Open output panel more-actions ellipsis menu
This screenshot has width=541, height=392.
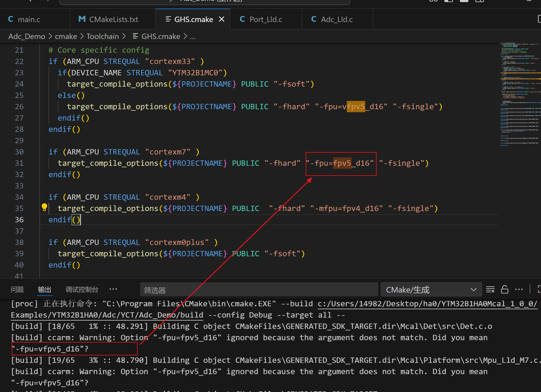pyautogui.click(x=519, y=289)
